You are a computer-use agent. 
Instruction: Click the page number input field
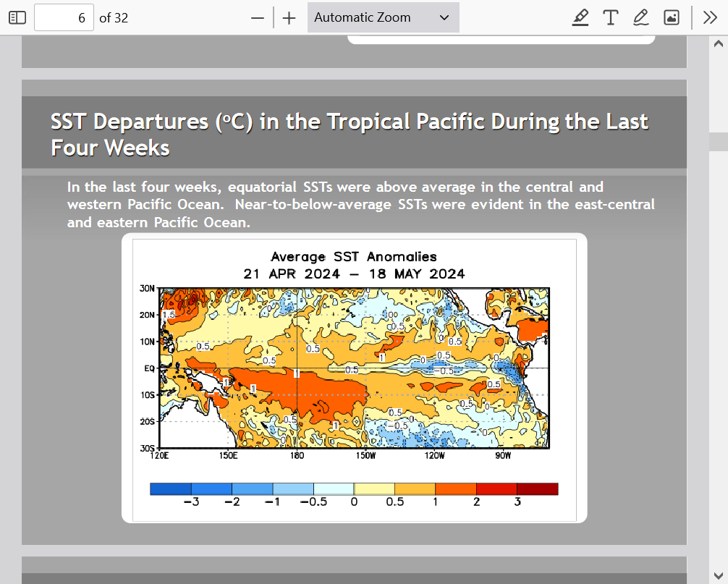(x=64, y=17)
